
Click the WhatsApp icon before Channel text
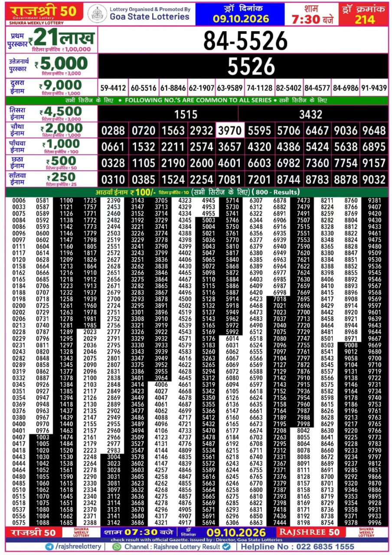point(116,547)
